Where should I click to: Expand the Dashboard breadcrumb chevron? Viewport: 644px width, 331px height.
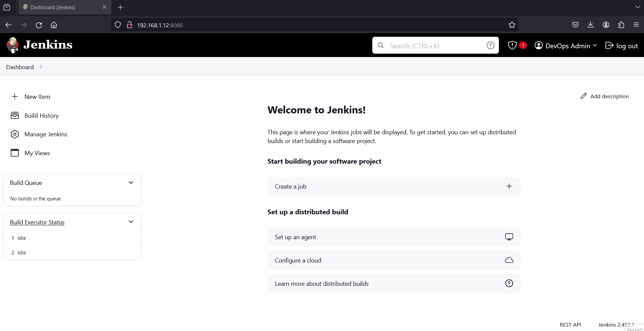coord(41,67)
